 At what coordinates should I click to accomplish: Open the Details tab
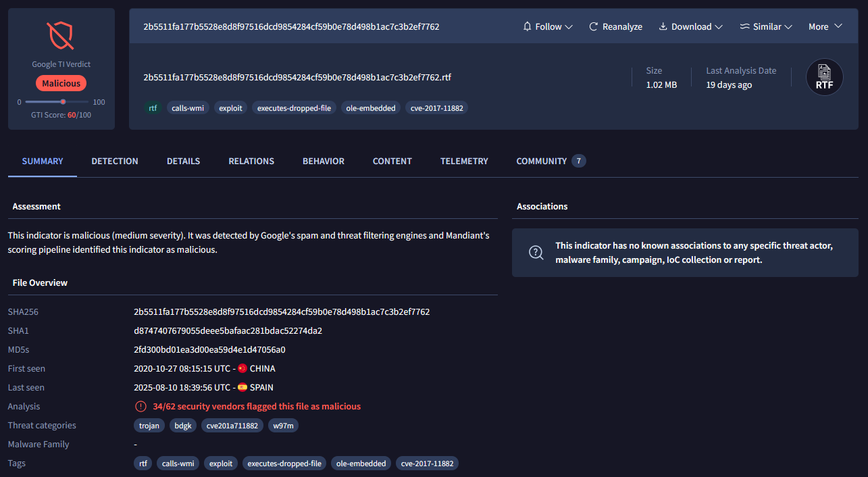click(184, 161)
